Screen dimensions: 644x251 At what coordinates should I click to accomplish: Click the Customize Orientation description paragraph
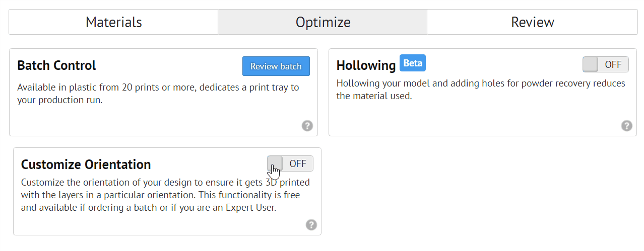click(x=165, y=195)
